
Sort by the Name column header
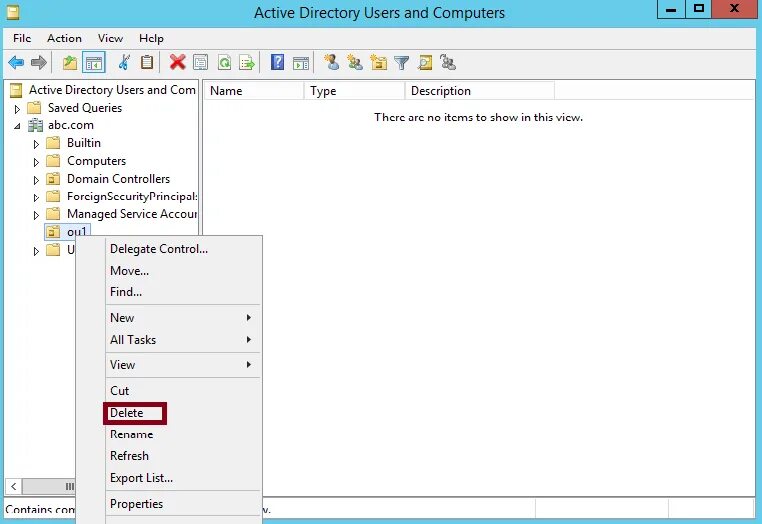(254, 91)
